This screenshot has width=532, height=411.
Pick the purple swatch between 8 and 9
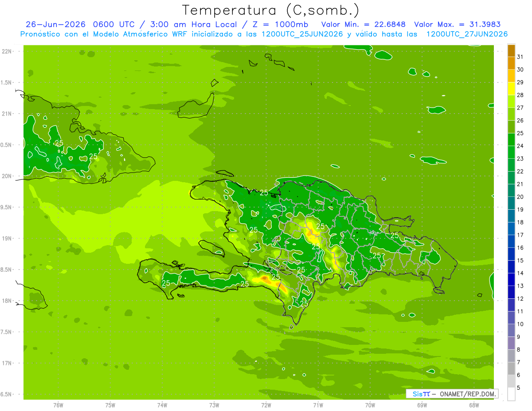click(511, 343)
